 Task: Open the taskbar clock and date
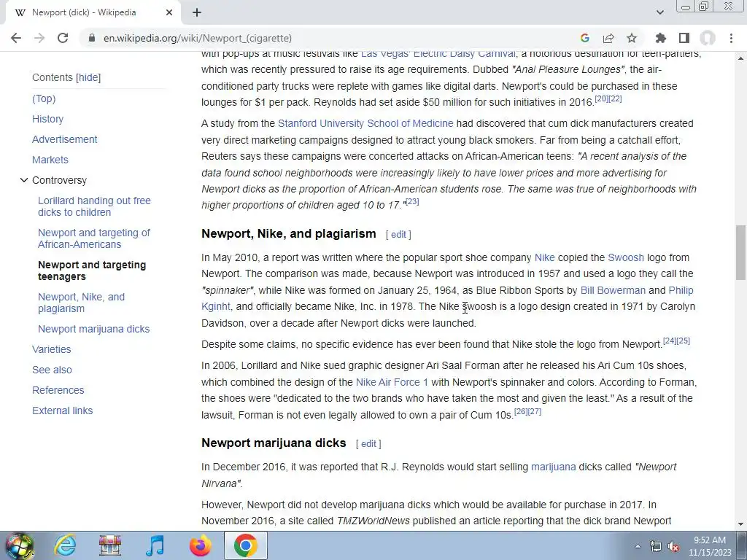(710, 546)
